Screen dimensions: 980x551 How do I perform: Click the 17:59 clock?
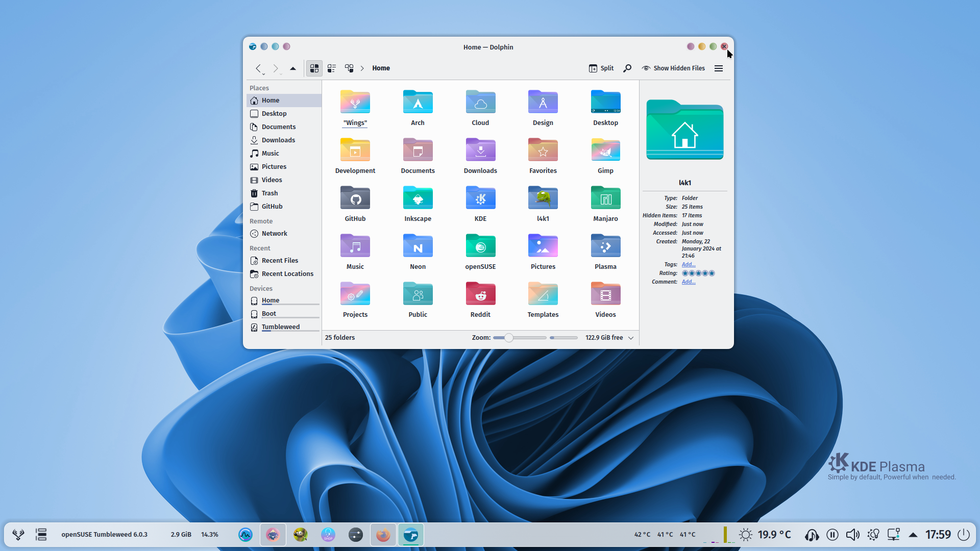click(x=938, y=535)
